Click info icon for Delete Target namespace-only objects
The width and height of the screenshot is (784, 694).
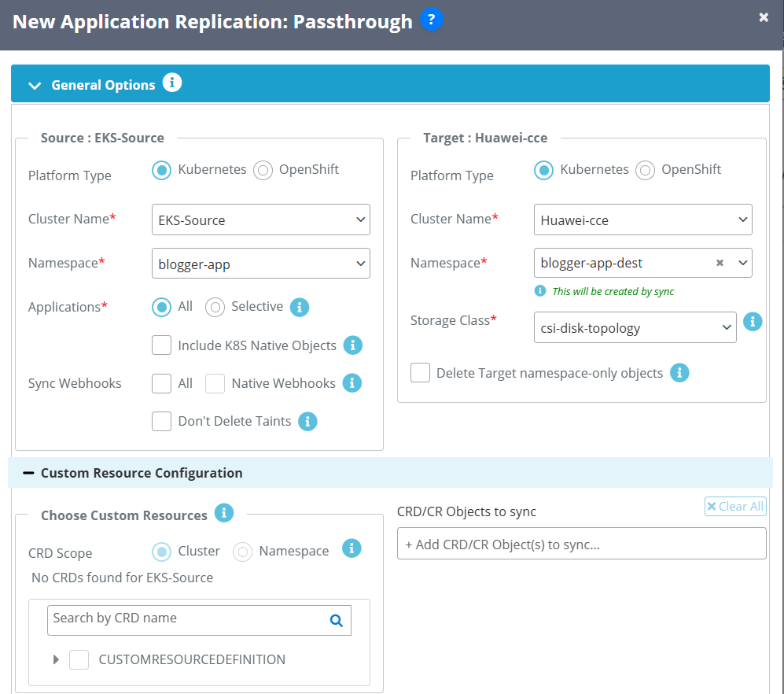click(x=679, y=373)
